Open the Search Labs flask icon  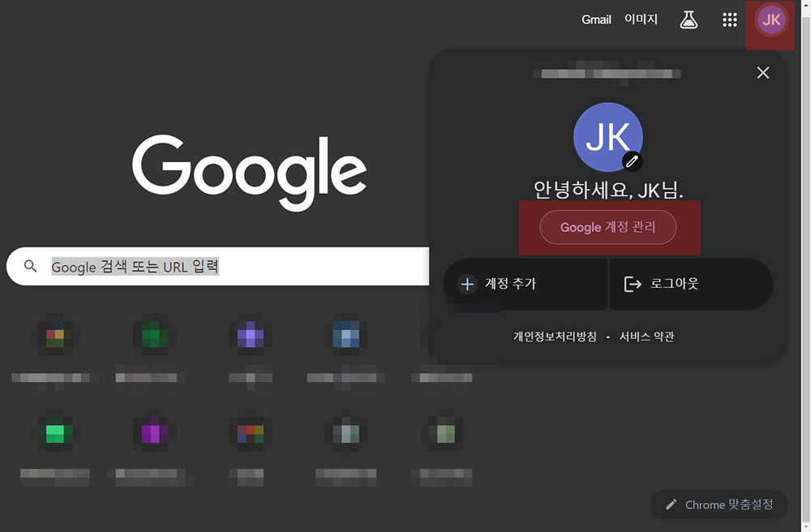(689, 19)
